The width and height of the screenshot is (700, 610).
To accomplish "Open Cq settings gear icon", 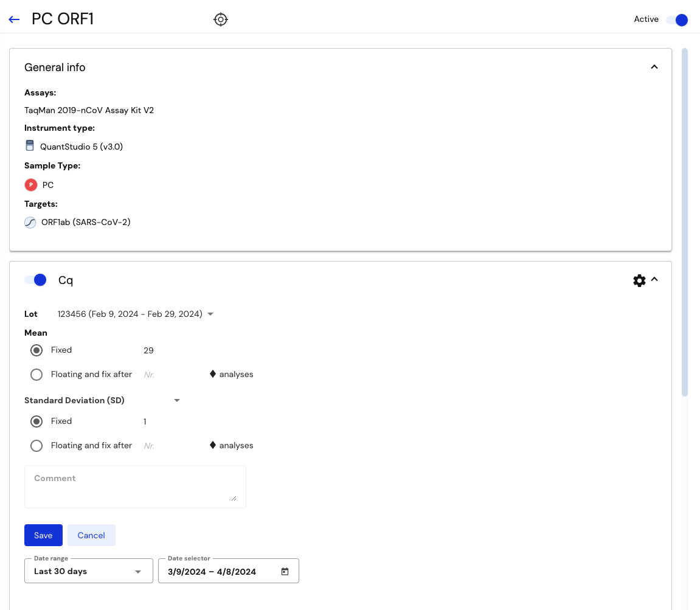I will click(639, 280).
